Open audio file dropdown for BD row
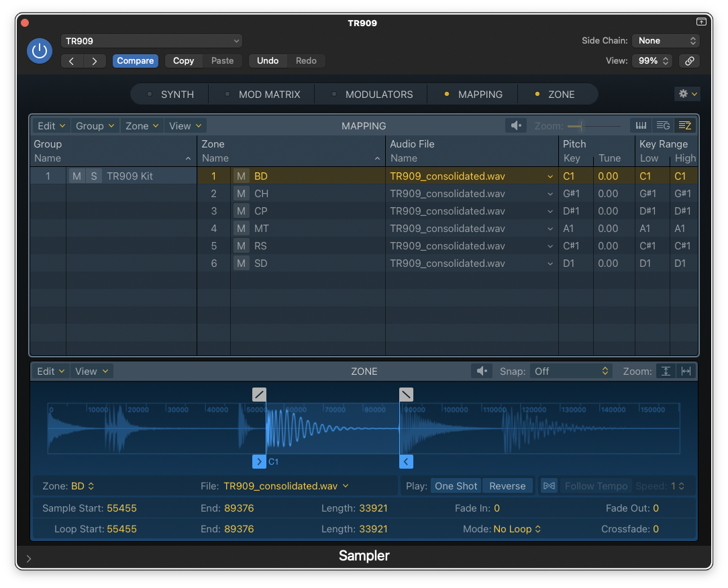728x588 pixels. [550, 176]
